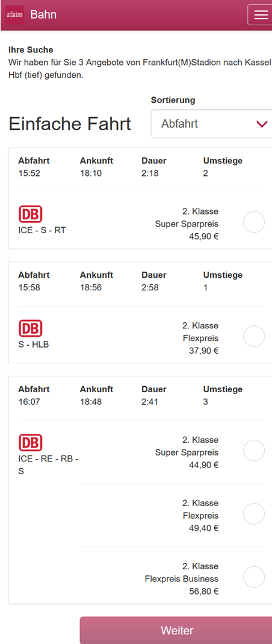Click the Weiter button
272x644 pixels.
tap(176, 630)
